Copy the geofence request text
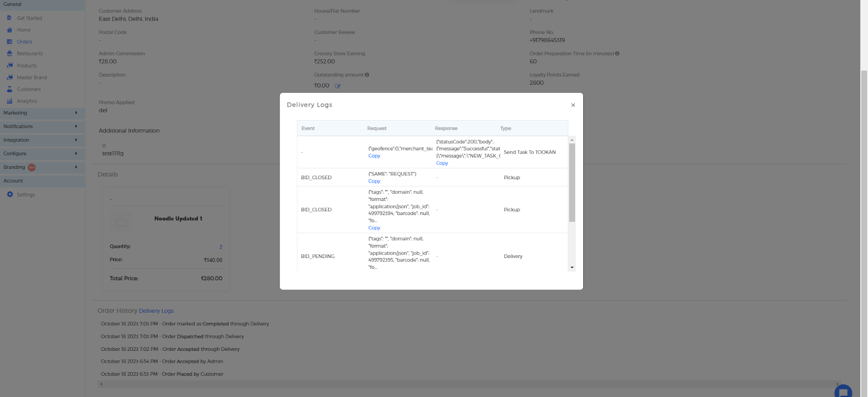This screenshot has width=868, height=397. coord(374,156)
